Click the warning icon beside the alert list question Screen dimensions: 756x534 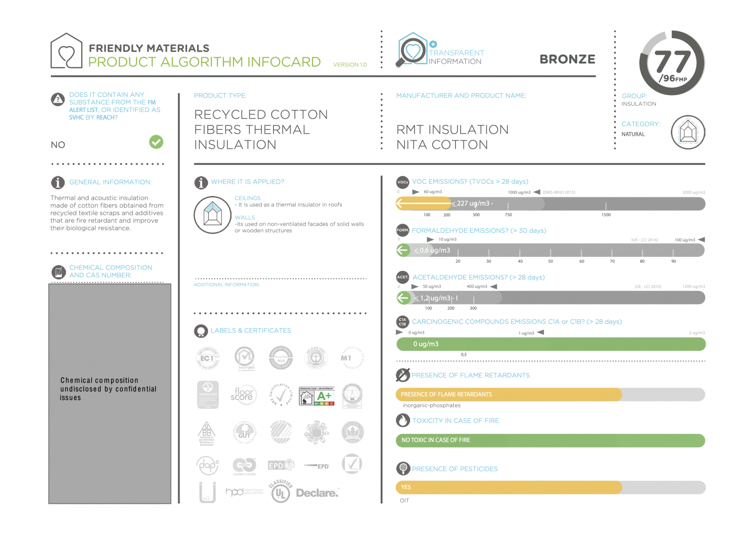58,99
